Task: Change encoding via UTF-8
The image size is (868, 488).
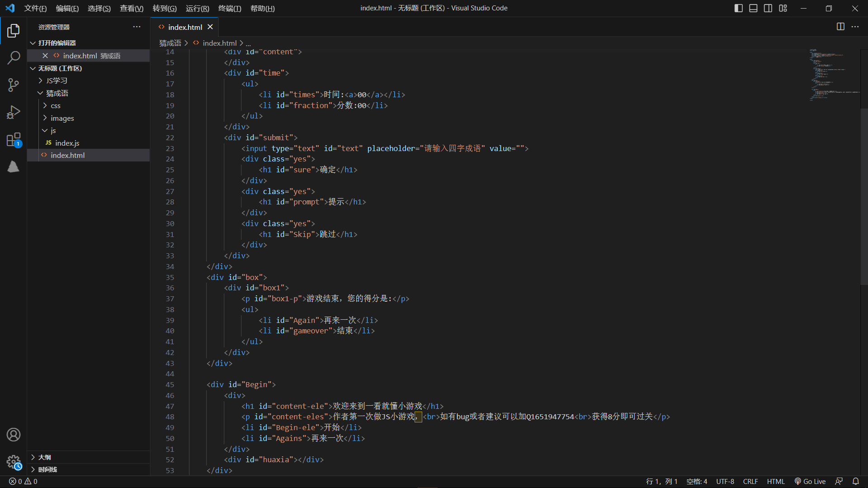Action: point(725,481)
